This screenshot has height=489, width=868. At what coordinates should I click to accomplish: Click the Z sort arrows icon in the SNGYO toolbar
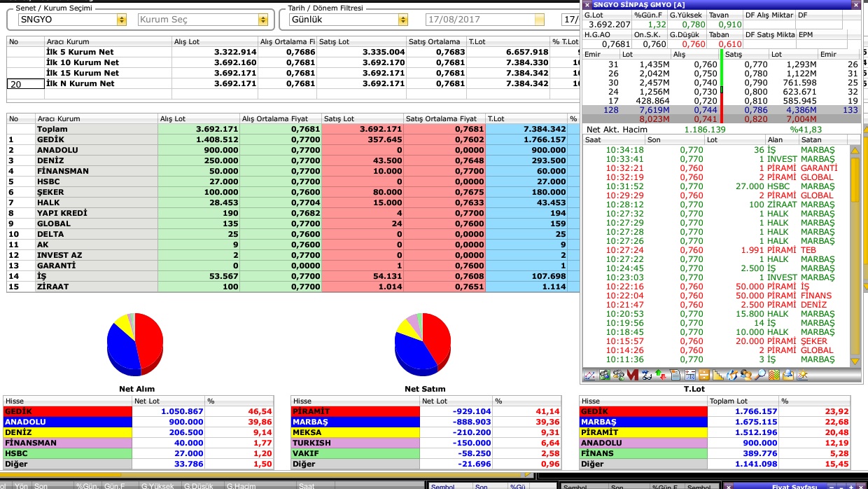coord(646,376)
